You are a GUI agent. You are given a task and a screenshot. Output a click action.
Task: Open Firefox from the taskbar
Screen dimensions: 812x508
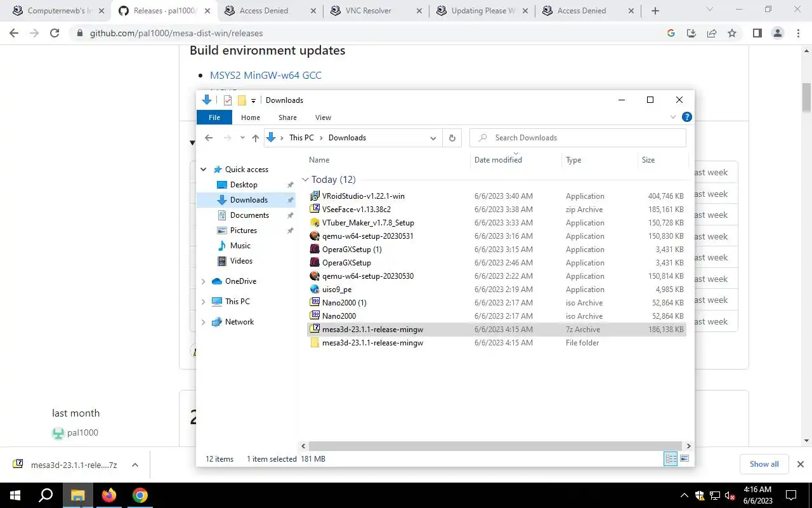click(109, 495)
